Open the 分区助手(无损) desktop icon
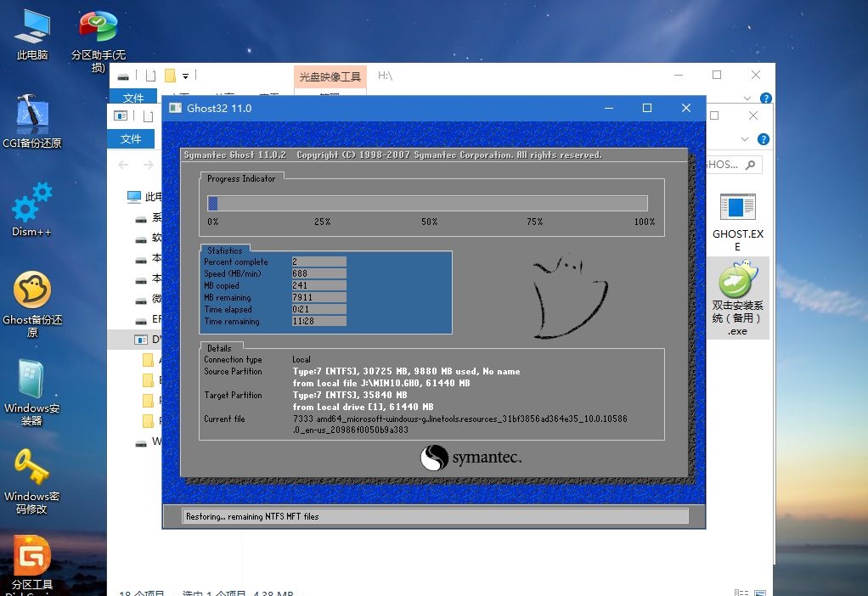Image resolution: width=868 pixels, height=596 pixels. click(98, 40)
